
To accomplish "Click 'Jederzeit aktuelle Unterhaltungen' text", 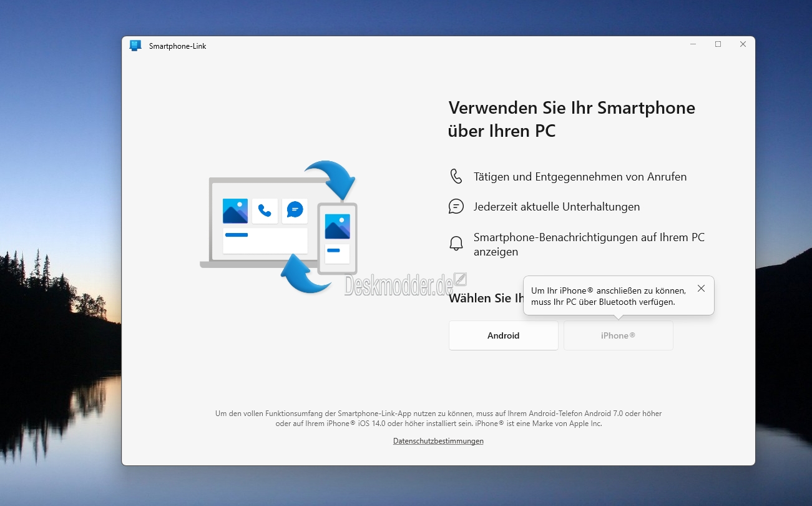I will pos(557,207).
